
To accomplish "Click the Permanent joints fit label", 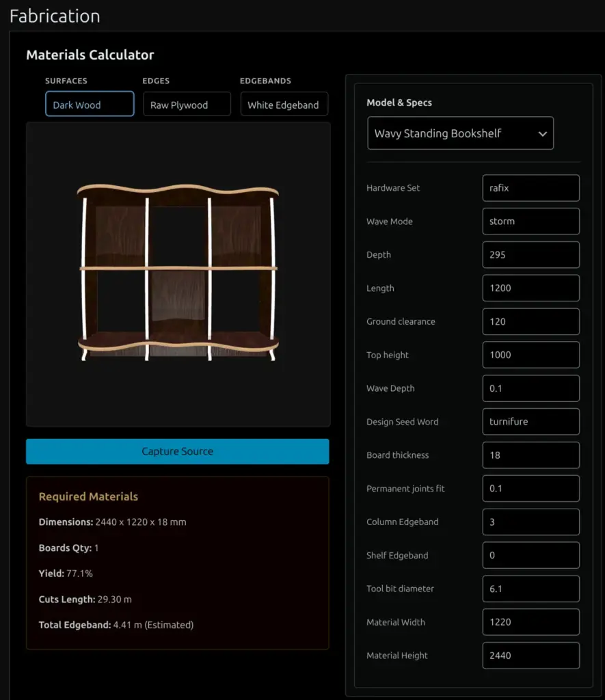I will (405, 489).
